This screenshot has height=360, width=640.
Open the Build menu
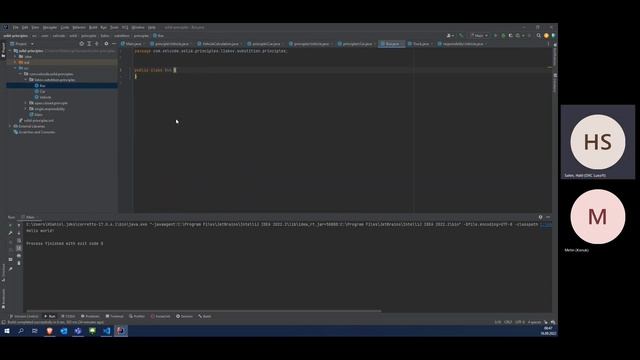click(93, 27)
